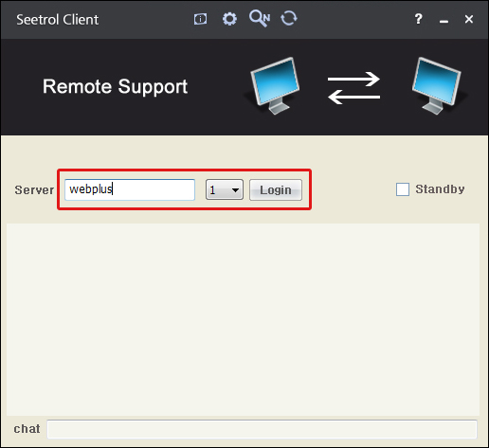Image resolution: width=489 pixels, height=448 pixels.
Task: Minimize the Seetrol Client window
Action: [444, 21]
